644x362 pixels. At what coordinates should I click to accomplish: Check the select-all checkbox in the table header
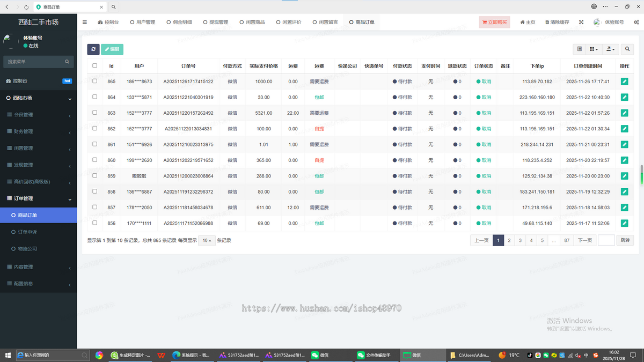(x=94, y=65)
